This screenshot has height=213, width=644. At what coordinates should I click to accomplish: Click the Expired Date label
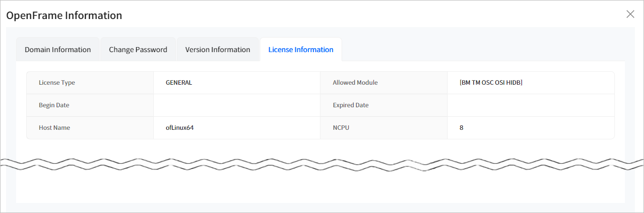(x=351, y=105)
